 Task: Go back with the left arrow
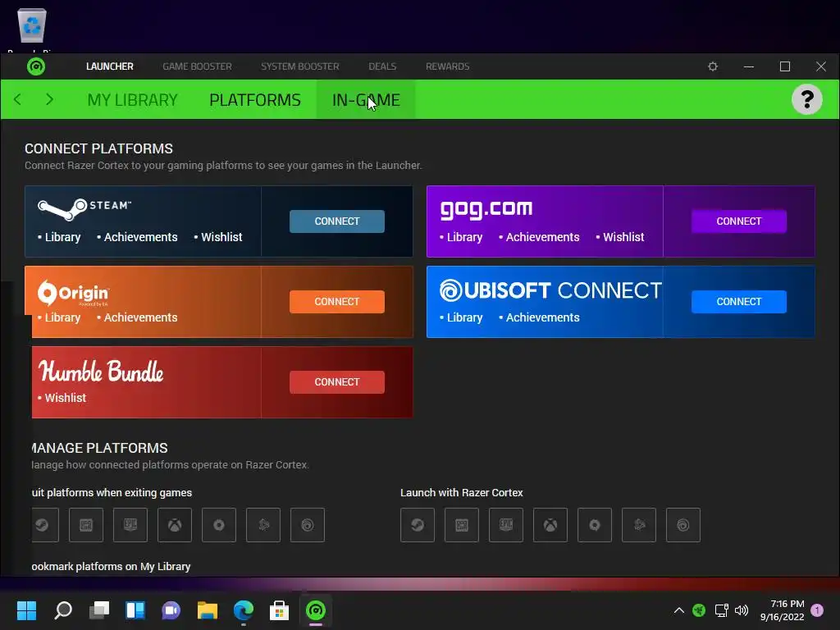click(17, 99)
